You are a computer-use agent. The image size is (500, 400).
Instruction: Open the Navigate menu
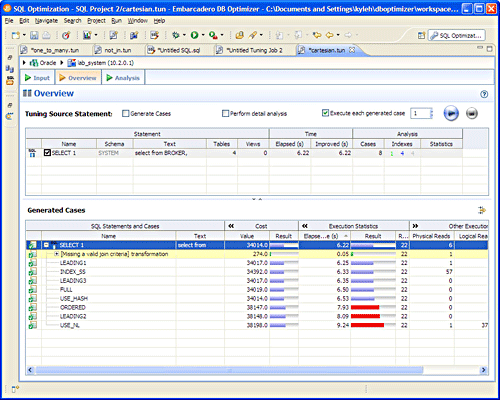click(46, 21)
